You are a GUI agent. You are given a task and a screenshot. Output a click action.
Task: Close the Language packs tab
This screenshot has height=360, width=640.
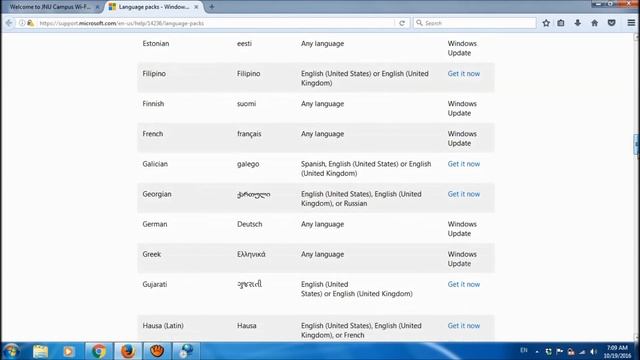[196, 7]
